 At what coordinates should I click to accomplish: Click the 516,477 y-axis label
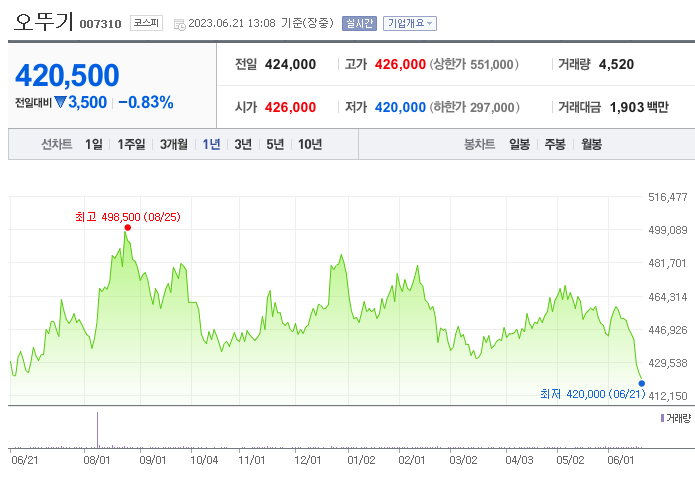point(668,197)
